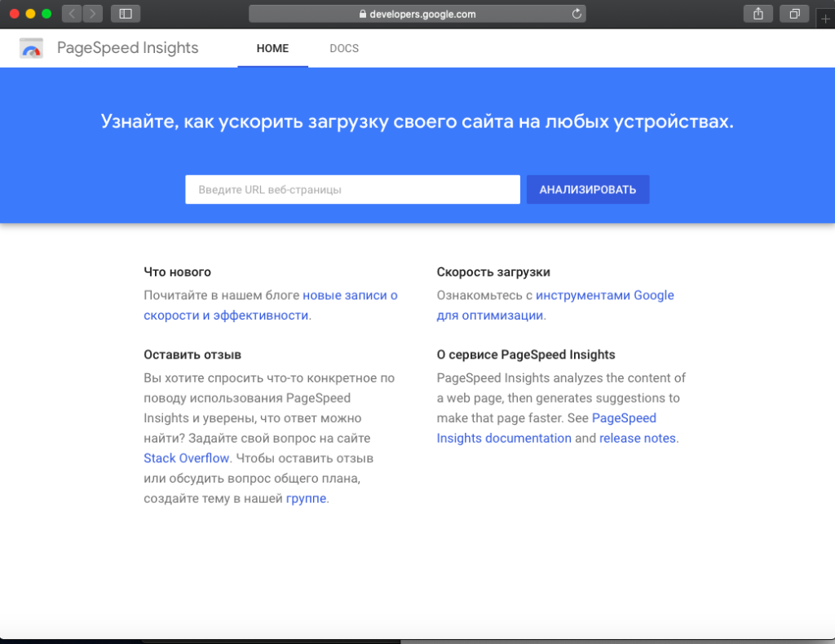Toggle the Safari sidebar button
The width and height of the screenshot is (835, 644).
click(126, 14)
